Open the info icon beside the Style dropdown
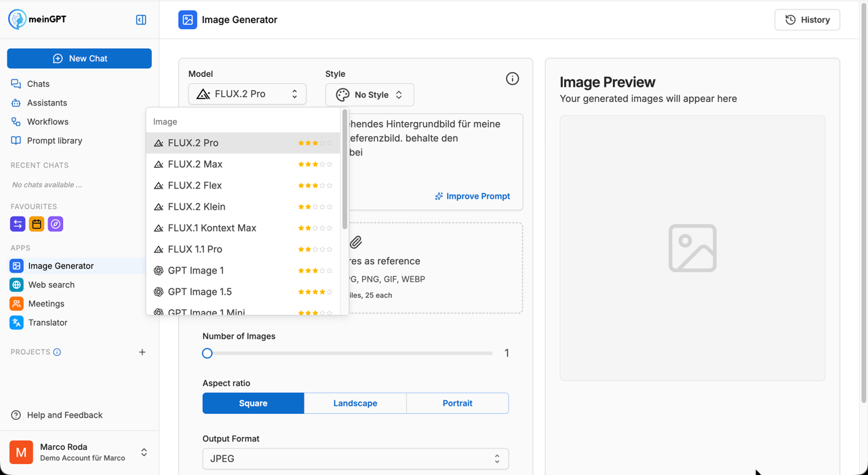868x475 pixels. click(x=512, y=79)
